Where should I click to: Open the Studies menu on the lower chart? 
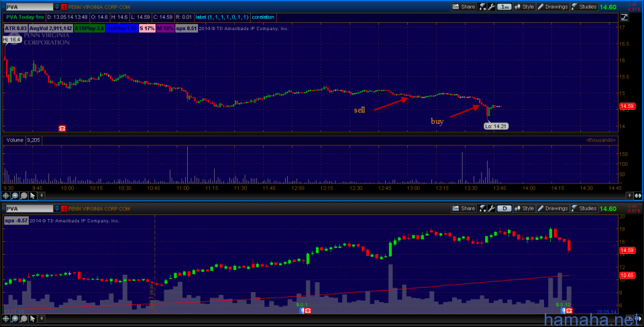click(584, 208)
